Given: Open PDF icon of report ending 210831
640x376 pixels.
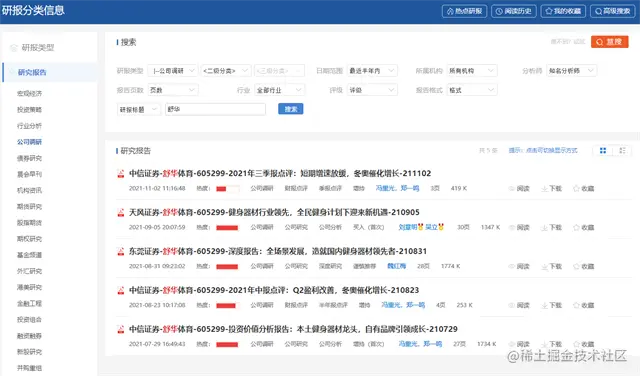Looking at the screenshot, I should (120, 251).
